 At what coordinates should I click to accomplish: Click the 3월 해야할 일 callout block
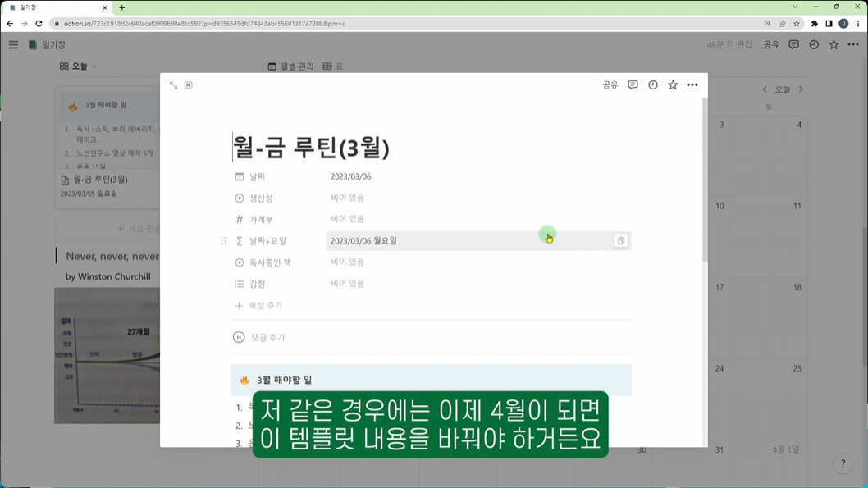click(x=431, y=380)
